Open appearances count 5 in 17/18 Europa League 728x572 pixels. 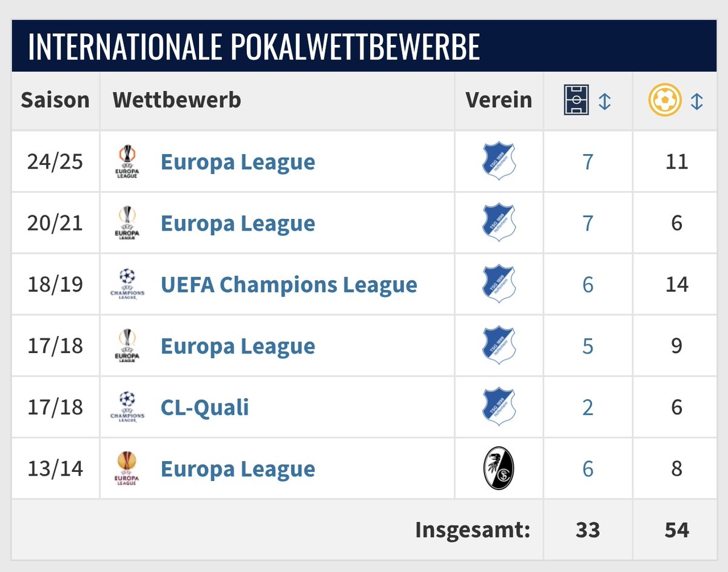(x=588, y=346)
